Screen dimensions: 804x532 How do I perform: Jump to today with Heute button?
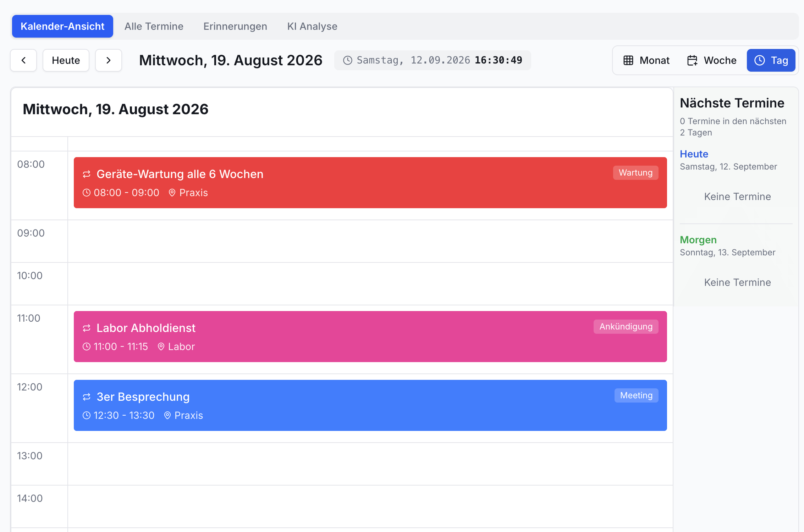pyautogui.click(x=66, y=60)
